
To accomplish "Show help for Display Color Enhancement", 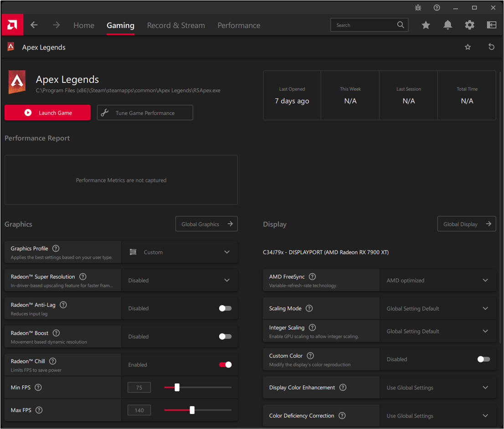I will 343,388.
